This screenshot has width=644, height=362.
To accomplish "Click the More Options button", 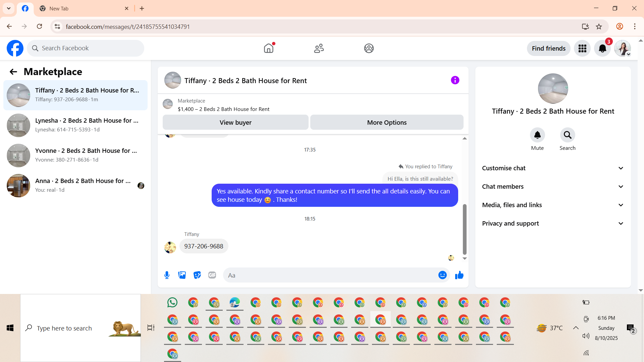I will point(387,123).
